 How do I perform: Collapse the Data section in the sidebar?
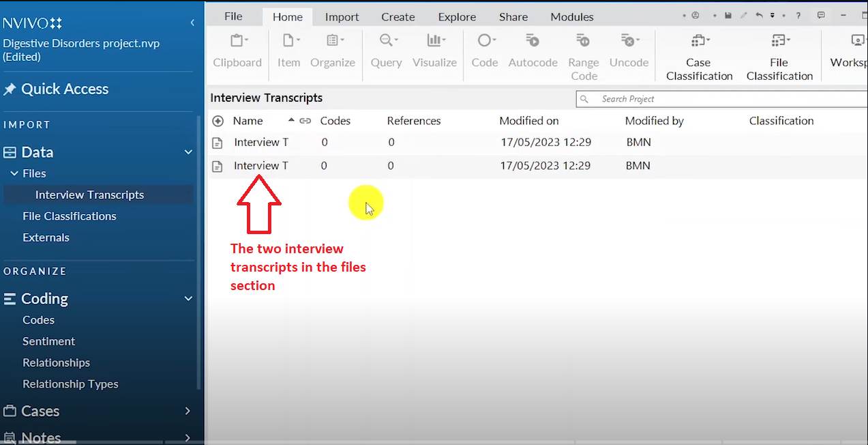[188, 152]
